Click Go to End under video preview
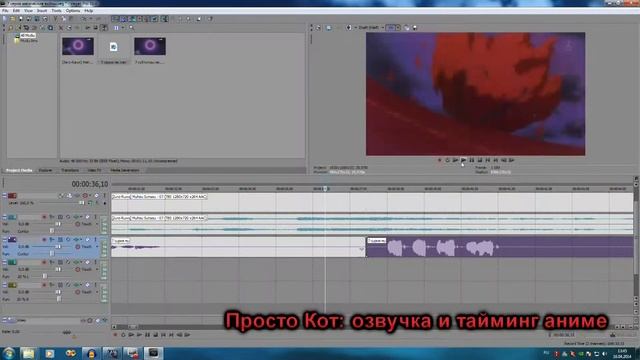This screenshot has width=640, height=360. click(496, 160)
